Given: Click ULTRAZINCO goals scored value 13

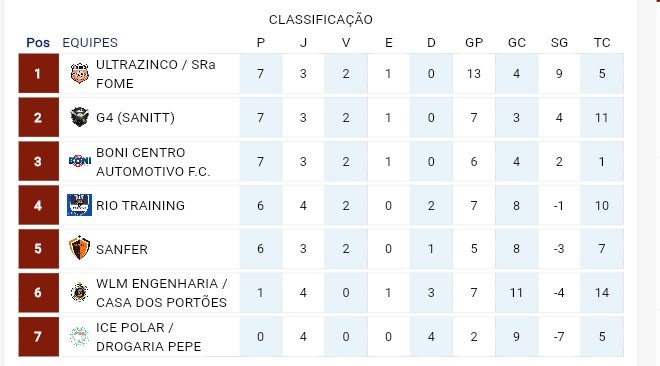Looking at the screenshot, I should (x=474, y=74).
